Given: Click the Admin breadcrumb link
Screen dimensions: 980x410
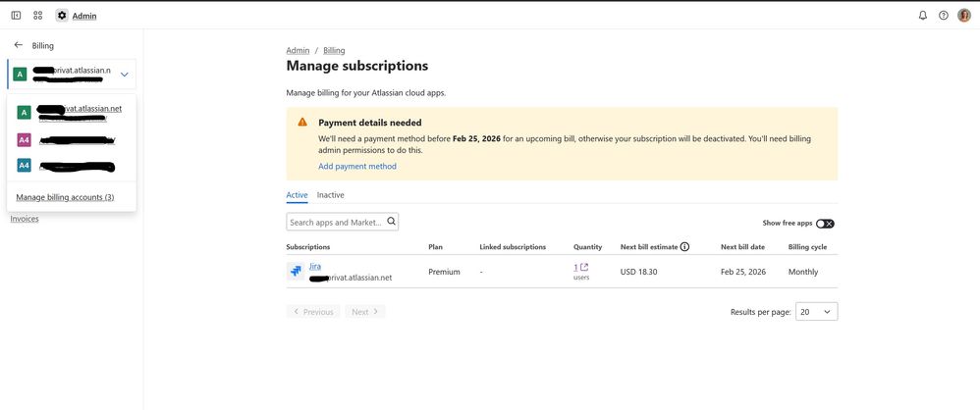Looking at the screenshot, I should coord(298,51).
